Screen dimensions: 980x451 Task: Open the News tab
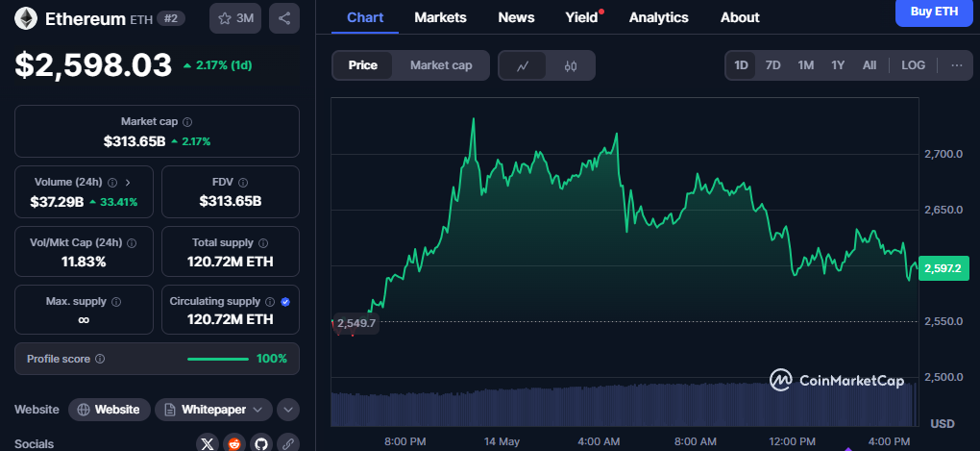pyautogui.click(x=516, y=17)
